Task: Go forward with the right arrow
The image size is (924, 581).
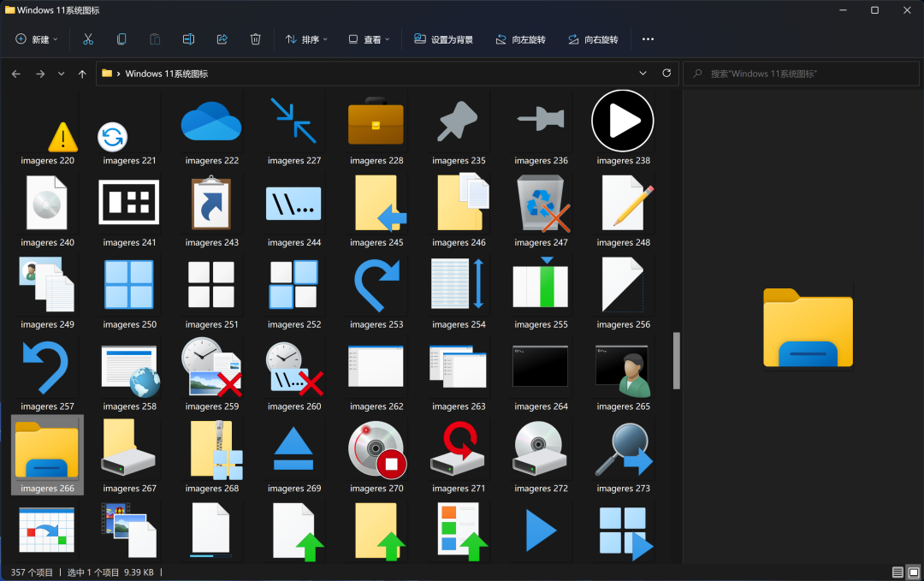Action: pyautogui.click(x=40, y=74)
